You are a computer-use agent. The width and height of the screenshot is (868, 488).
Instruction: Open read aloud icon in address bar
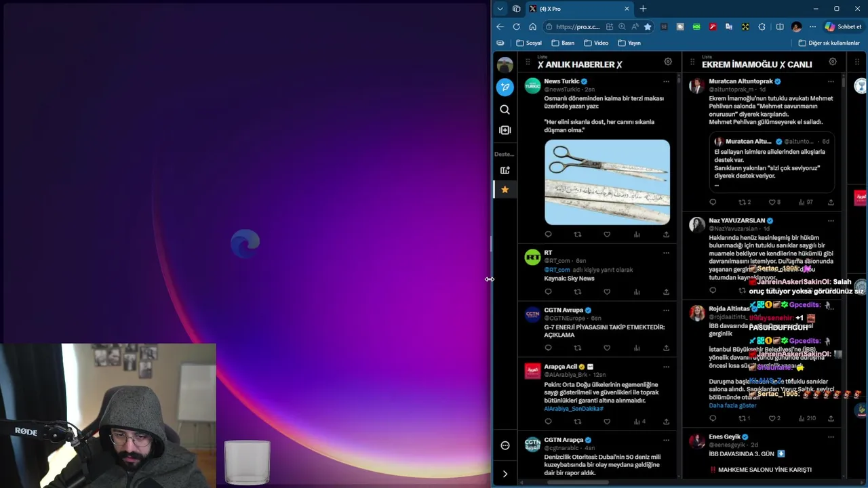[x=635, y=26]
